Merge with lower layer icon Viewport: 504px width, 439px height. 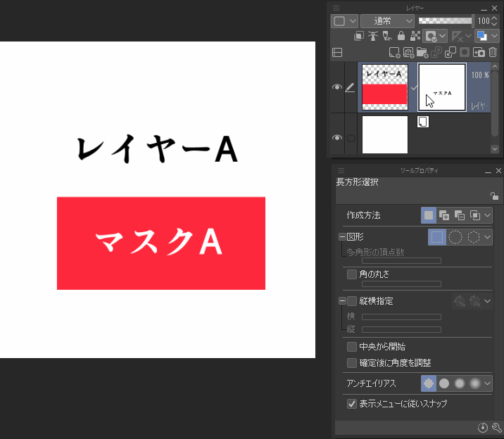coord(451,52)
